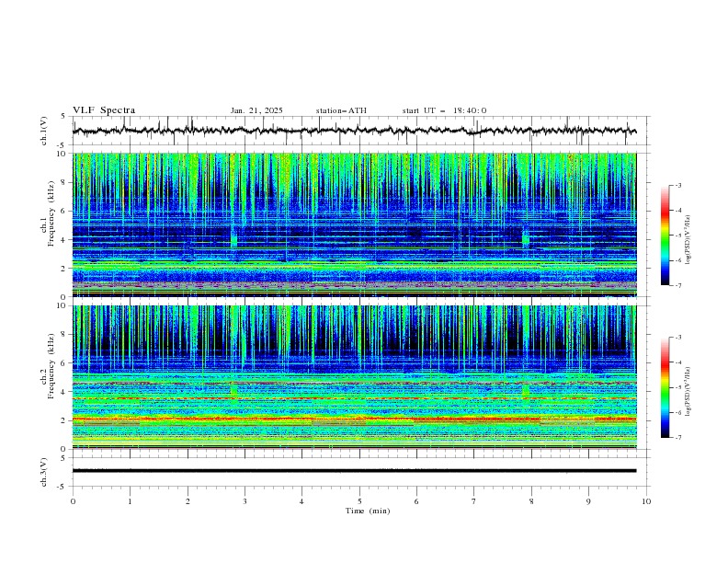Click the "ch.3(V)" axis label
The width and height of the screenshot is (728, 563).
[44, 472]
